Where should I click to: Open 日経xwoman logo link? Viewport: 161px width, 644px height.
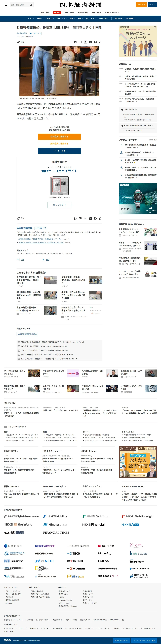(76, 568)
